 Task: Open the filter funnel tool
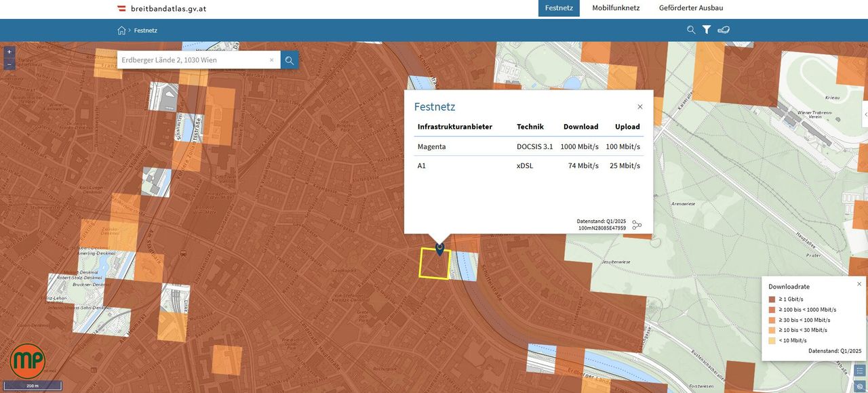pos(707,30)
